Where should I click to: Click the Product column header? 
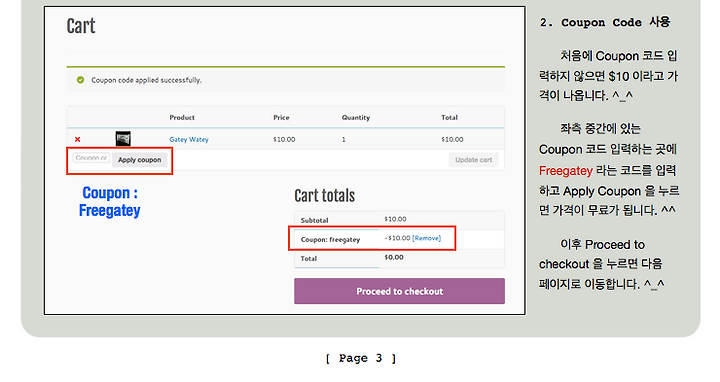pos(182,118)
